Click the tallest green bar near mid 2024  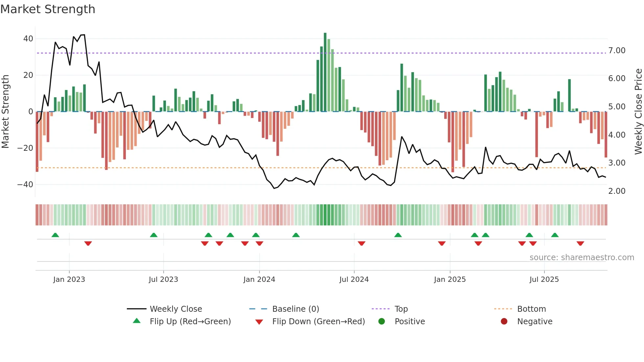[x=325, y=72]
